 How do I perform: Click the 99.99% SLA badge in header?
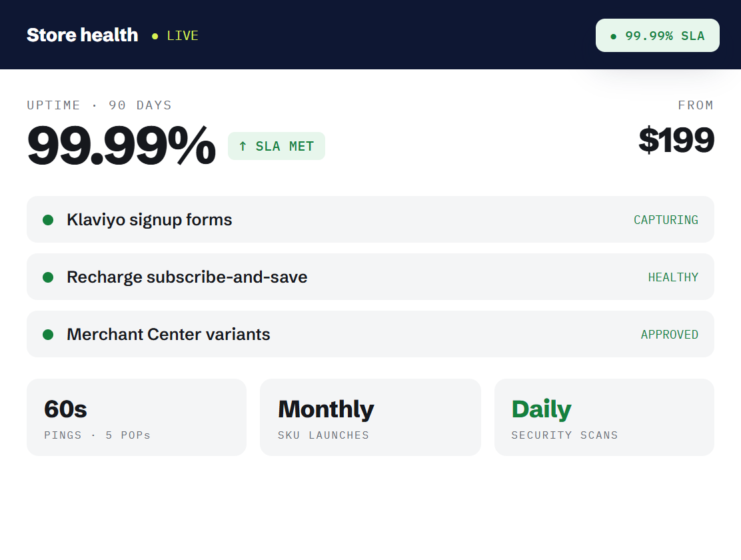point(657,35)
